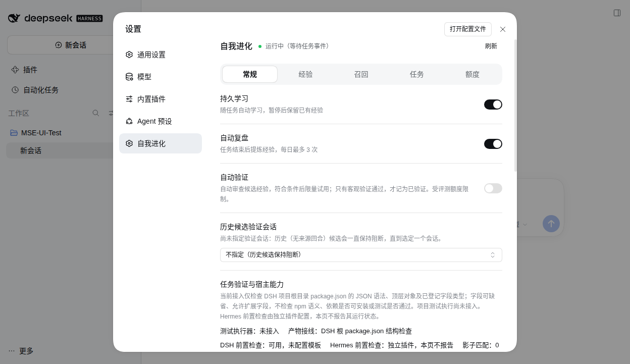
Task: Select 内置插件 settings section
Action: click(x=161, y=99)
